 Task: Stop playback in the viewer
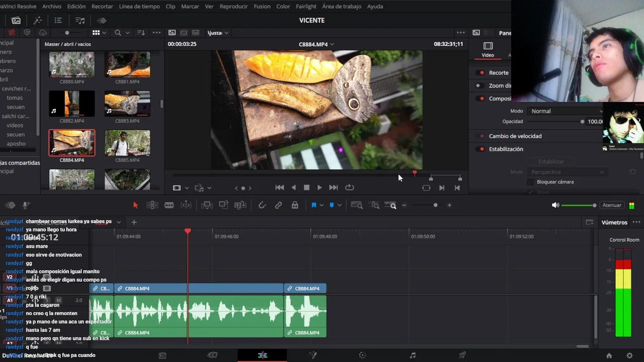tap(306, 188)
